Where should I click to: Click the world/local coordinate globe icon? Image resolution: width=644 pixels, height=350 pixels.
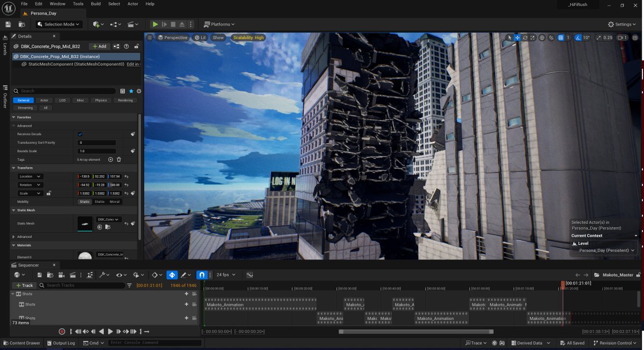[541, 38]
